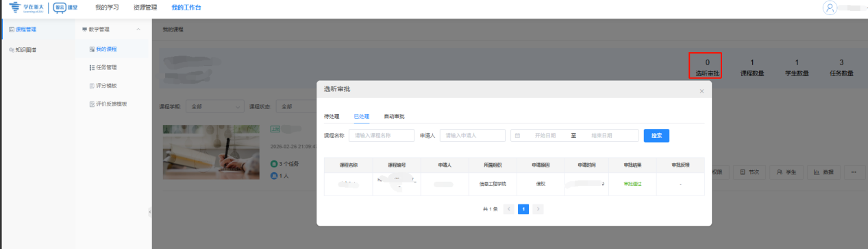Image resolution: width=868 pixels, height=249 pixels.
Task: Open 我的学习 in the top navigation
Action: point(107,8)
